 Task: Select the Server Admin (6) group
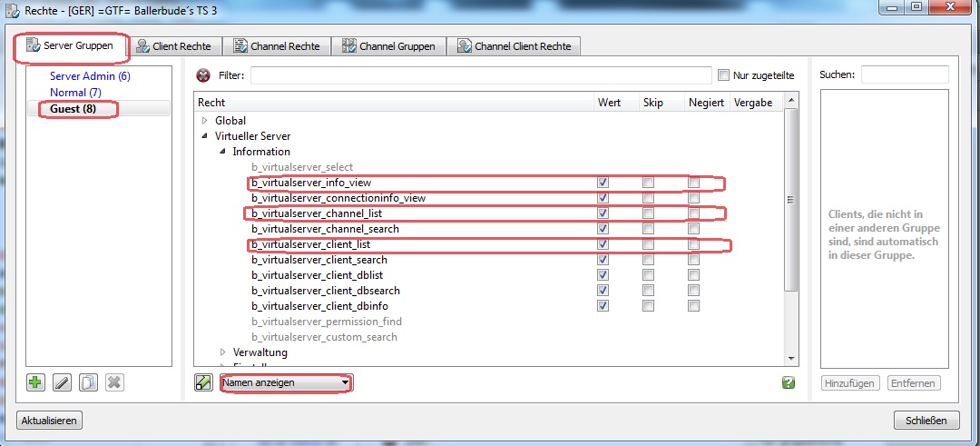90,76
